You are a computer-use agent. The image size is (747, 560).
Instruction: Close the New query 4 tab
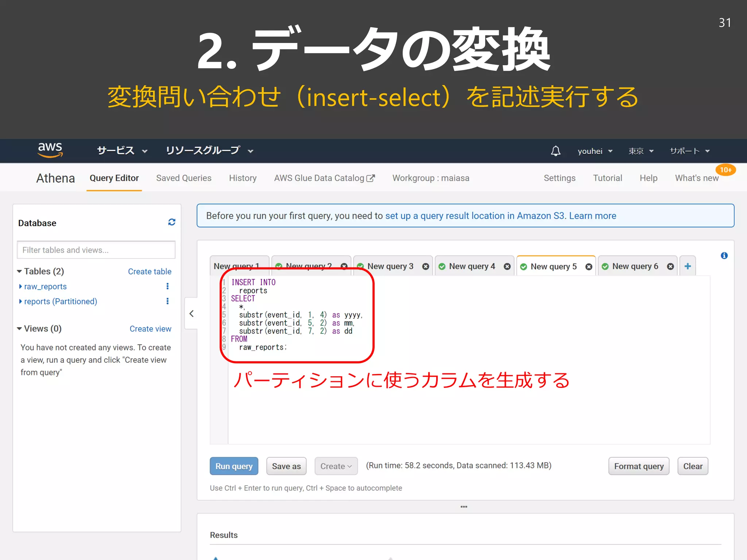[x=507, y=267]
